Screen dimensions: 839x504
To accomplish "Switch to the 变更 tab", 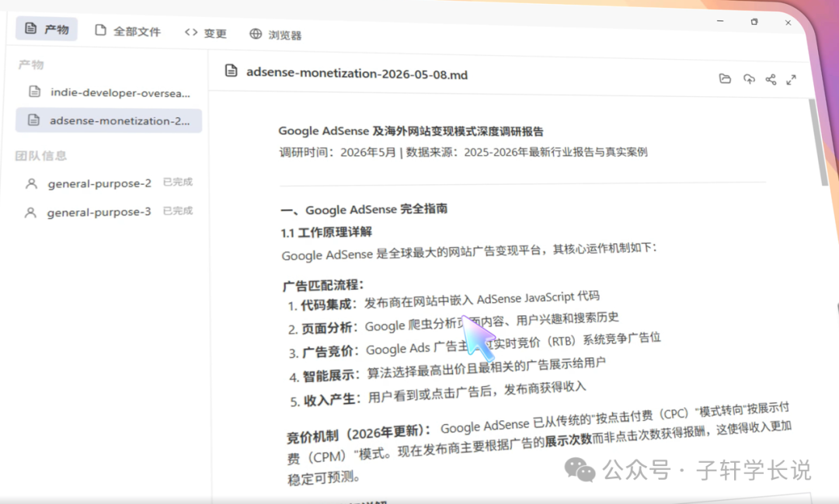I will [x=205, y=33].
